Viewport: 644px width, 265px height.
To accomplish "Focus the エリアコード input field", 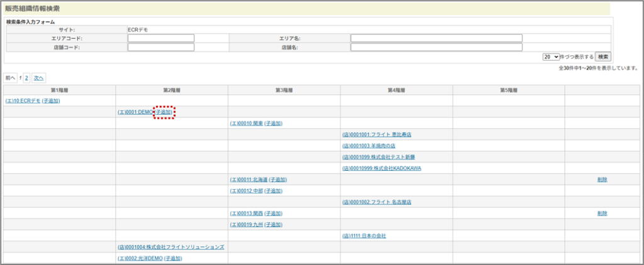I will (x=161, y=38).
